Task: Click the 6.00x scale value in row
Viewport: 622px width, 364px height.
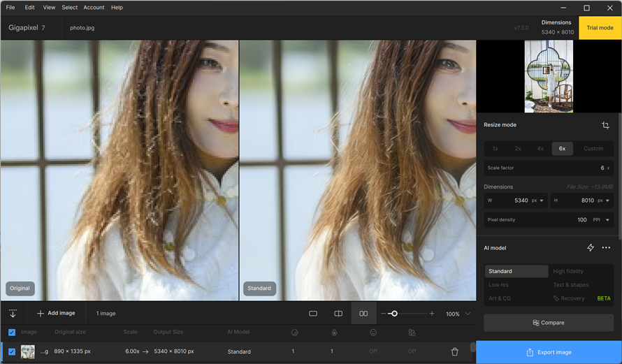Action: point(132,351)
